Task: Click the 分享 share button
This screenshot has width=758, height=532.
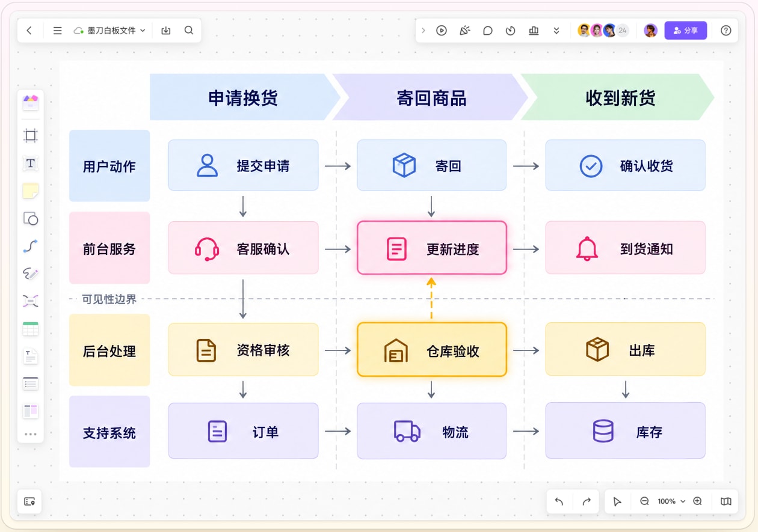Action: click(x=686, y=30)
